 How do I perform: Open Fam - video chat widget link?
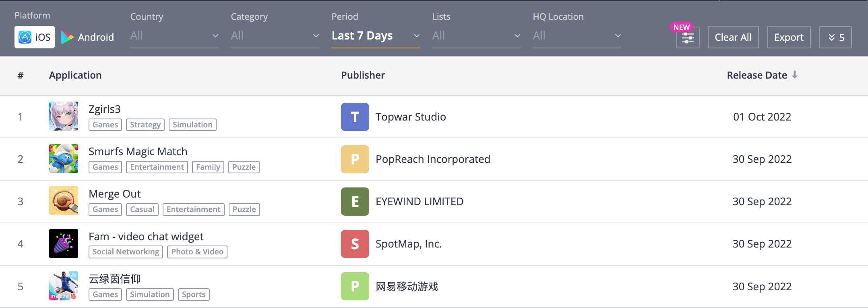pos(146,237)
